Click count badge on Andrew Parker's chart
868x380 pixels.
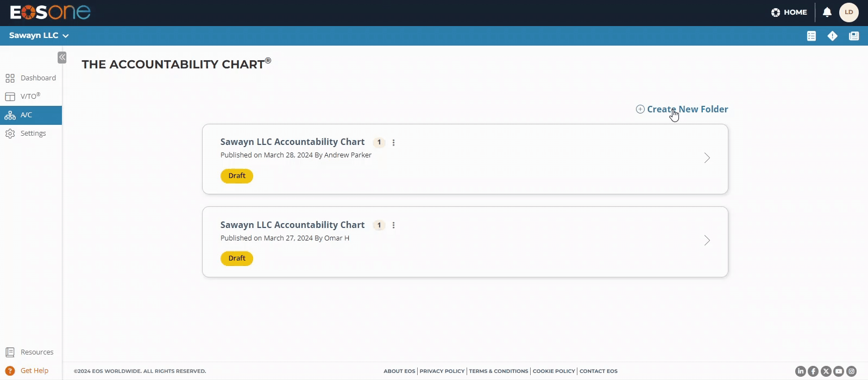379,142
